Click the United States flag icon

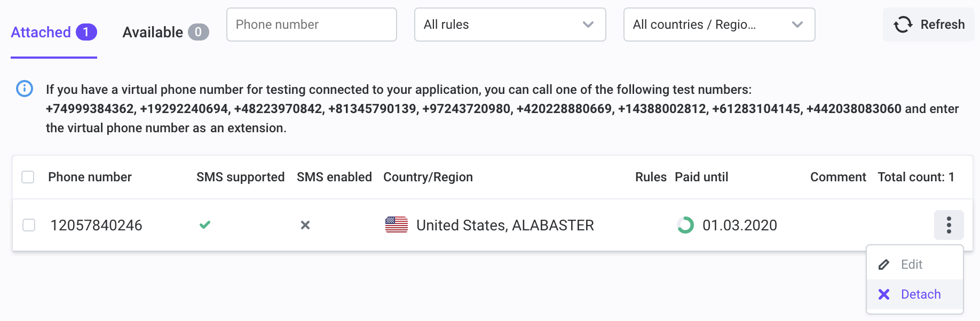[397, 225]
